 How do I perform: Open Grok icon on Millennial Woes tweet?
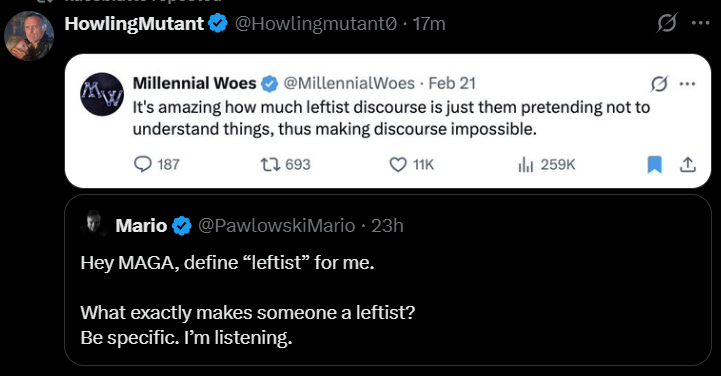coord(659,84)
